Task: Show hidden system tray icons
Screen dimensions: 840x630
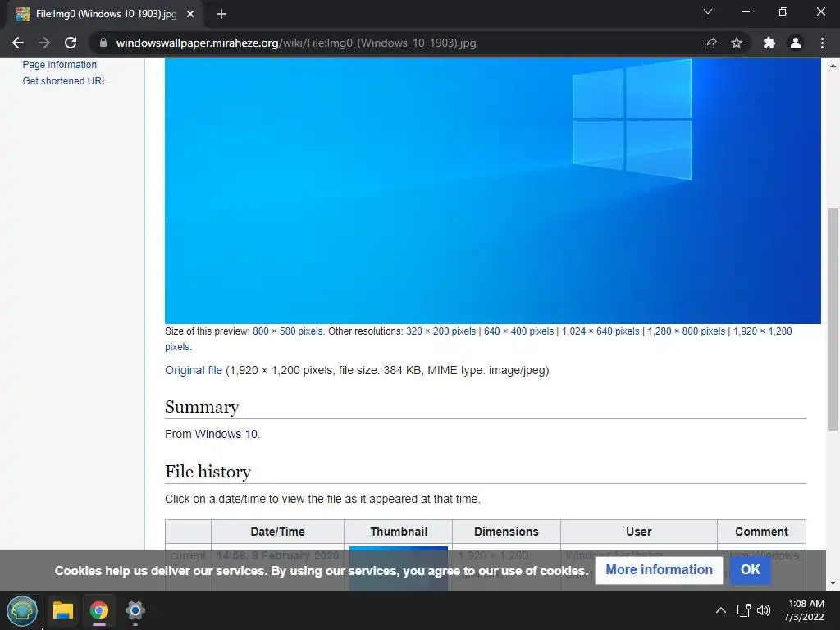Action: [721, 610]
